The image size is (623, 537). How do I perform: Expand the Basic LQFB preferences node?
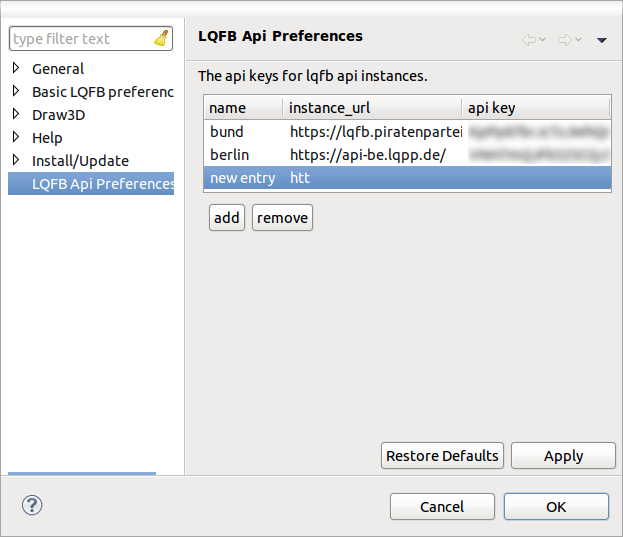coord(16,92)
